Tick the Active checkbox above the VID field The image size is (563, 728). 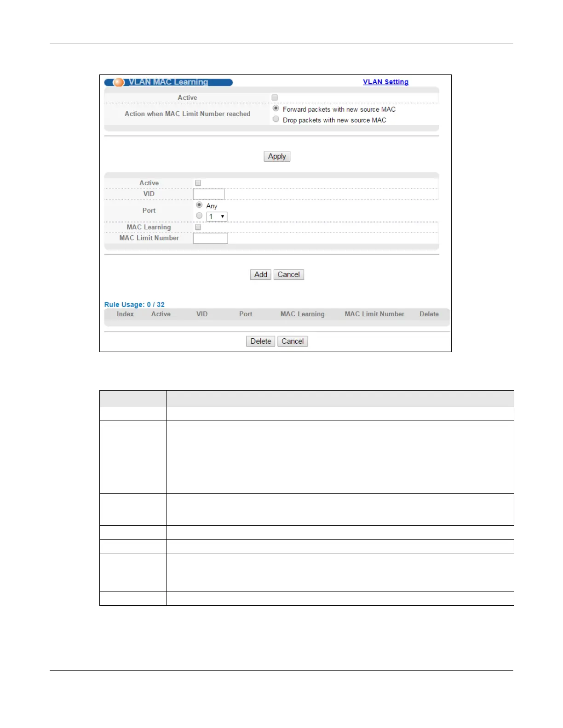198,183
